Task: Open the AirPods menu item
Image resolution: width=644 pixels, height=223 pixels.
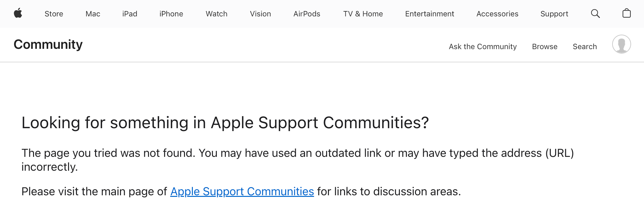Action: [307, 14]
